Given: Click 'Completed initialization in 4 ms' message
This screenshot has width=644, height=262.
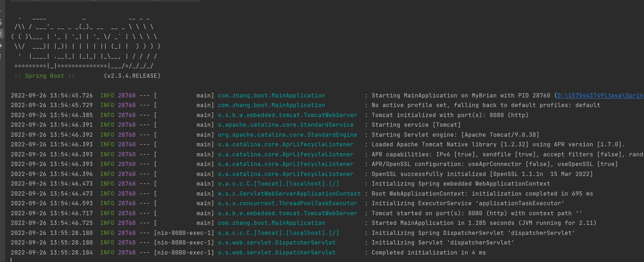Looking at the screenshot, I should [x=428, y=253].
